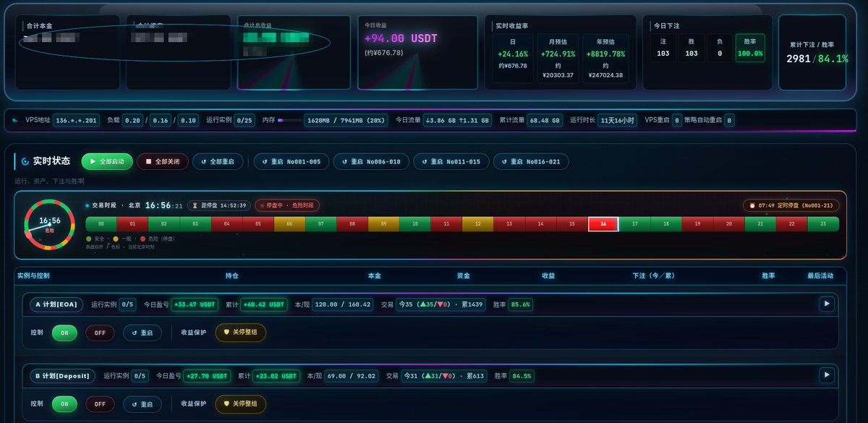
Task: Click yearly estimate +8819.78% tile
Action: point(606,59)
